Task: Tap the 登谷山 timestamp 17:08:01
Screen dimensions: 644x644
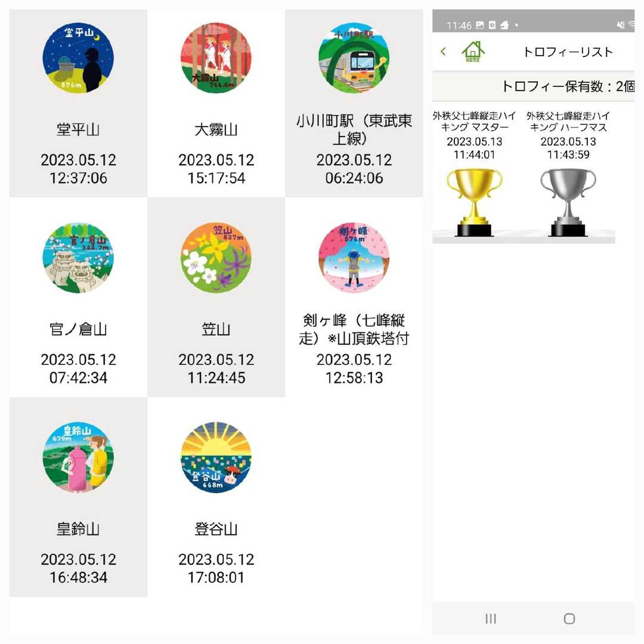Action: 216,577
